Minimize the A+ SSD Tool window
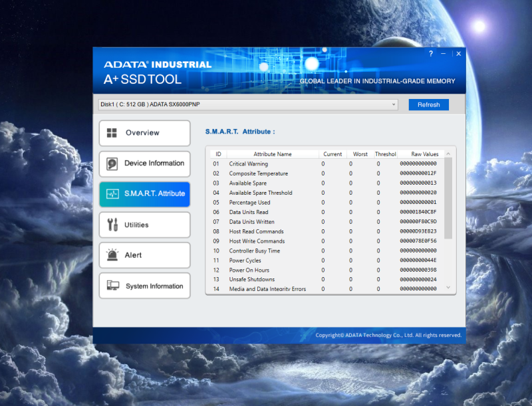The width and height of the screenshot is (532, 406). (443, 54)
